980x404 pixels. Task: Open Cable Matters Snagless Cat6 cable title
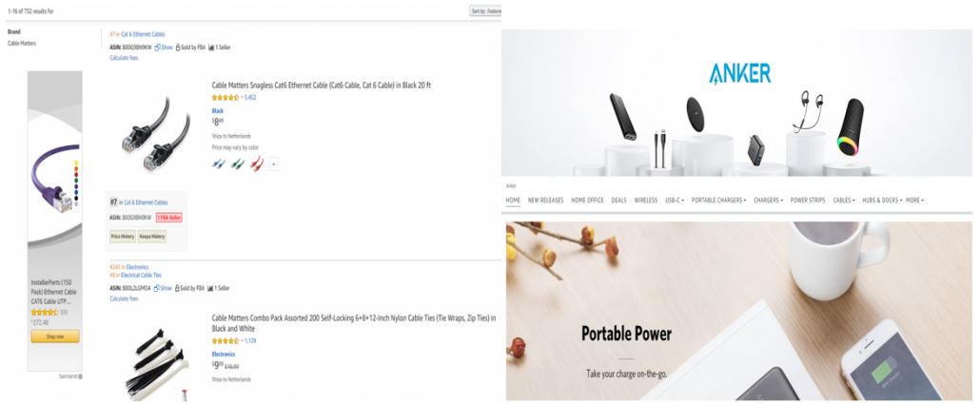point(322,86)
